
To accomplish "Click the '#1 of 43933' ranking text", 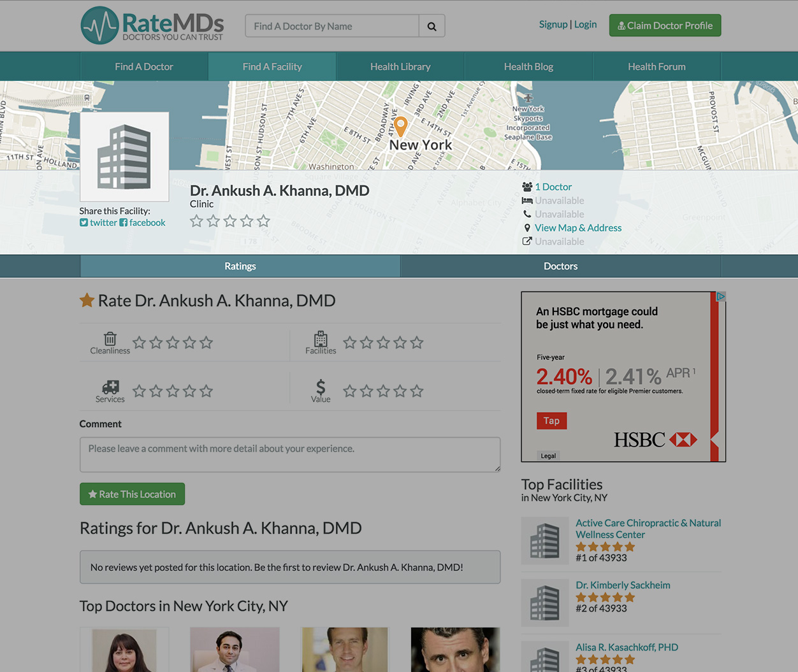I will click(601, 558).
